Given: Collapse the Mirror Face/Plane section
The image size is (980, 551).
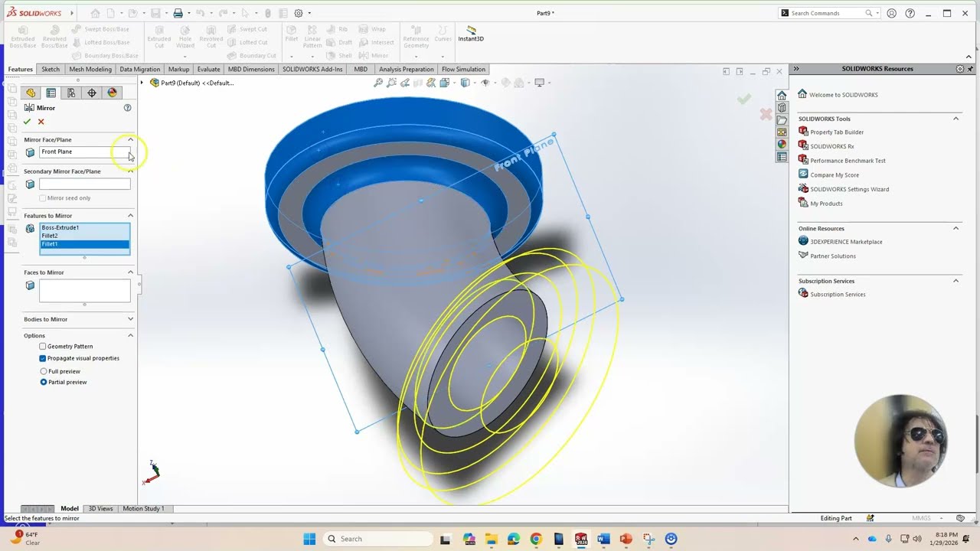Looking at the screenshot, I should [x=130, y=140].
